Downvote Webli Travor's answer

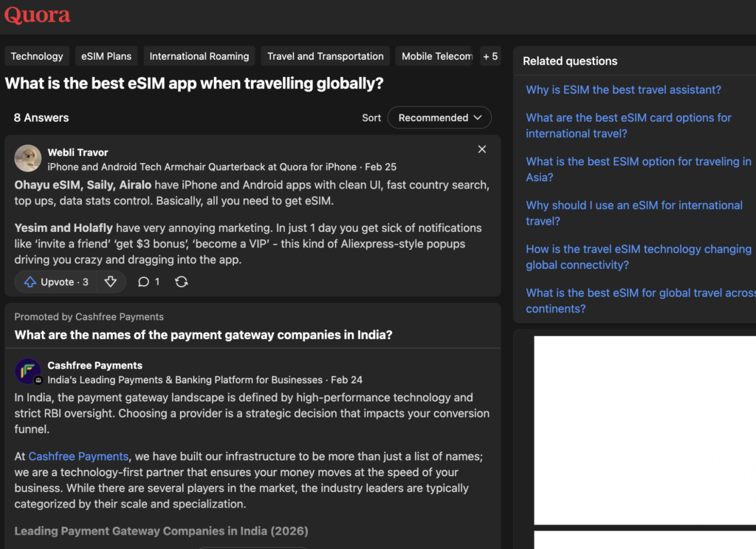(111, 282)
